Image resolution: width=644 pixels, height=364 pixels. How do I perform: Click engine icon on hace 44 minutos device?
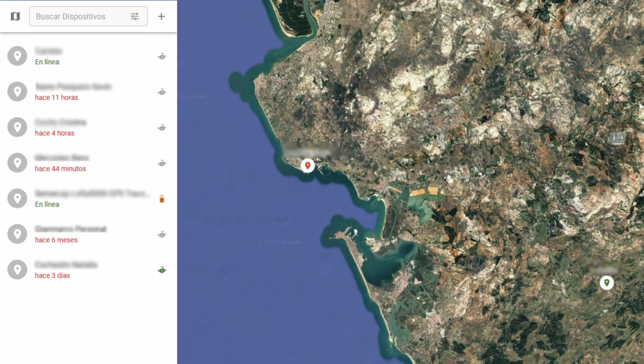coord(162,163)
